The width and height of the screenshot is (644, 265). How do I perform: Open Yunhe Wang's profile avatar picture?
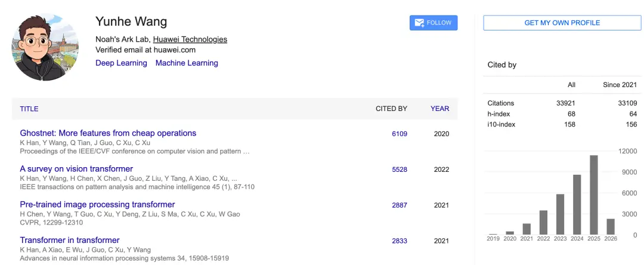click(x=45, y=48)
